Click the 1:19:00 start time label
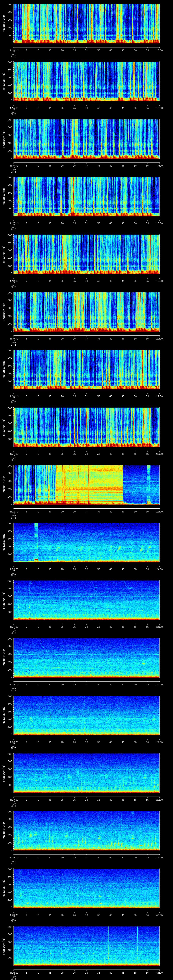The height and width of the screenshot is (980, 173). pos(14,339)
